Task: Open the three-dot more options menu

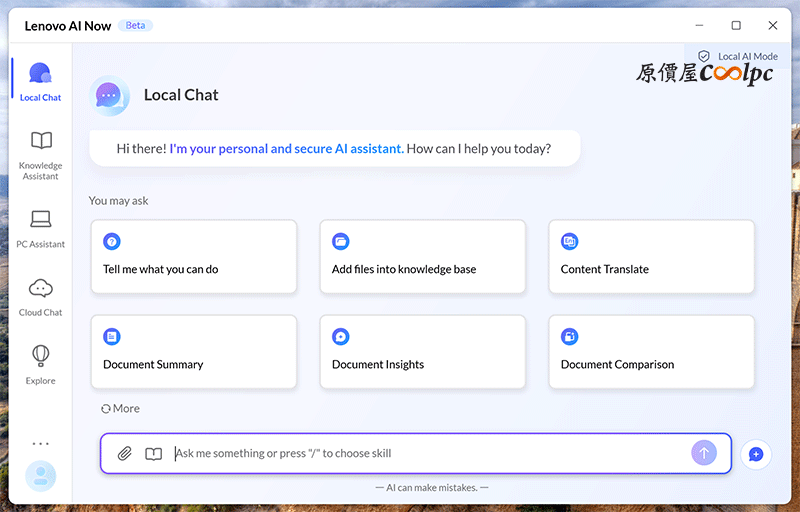Action: click(x=40, y=444)
